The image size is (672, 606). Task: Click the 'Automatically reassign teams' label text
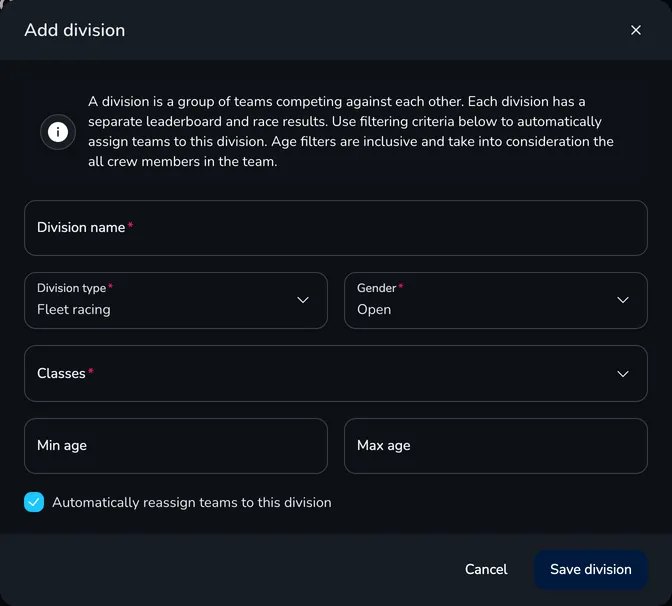[x=192, y=502]
